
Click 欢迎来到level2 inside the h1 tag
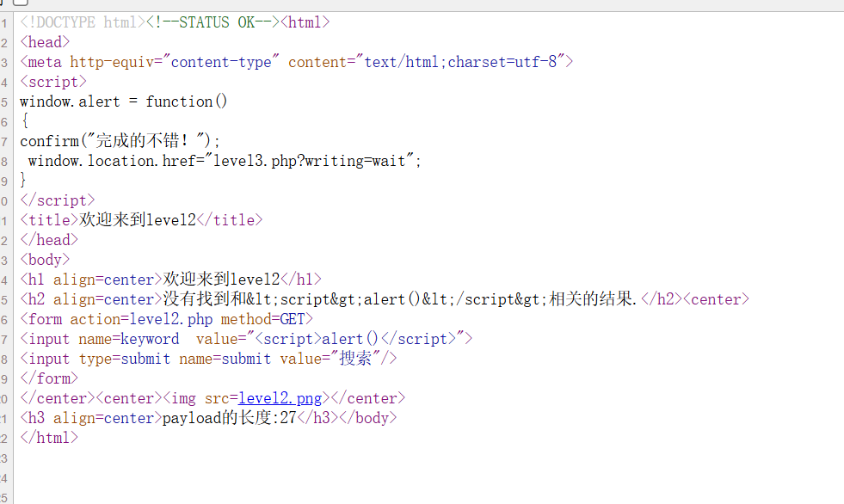[x=221, y=280]
